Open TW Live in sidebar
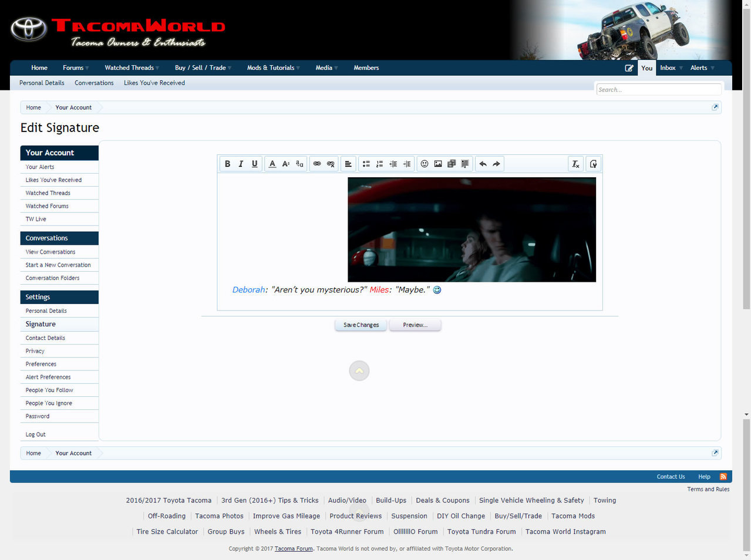This screenshot has height=560, width=751. pyautogui.click(x=59, y=219)
